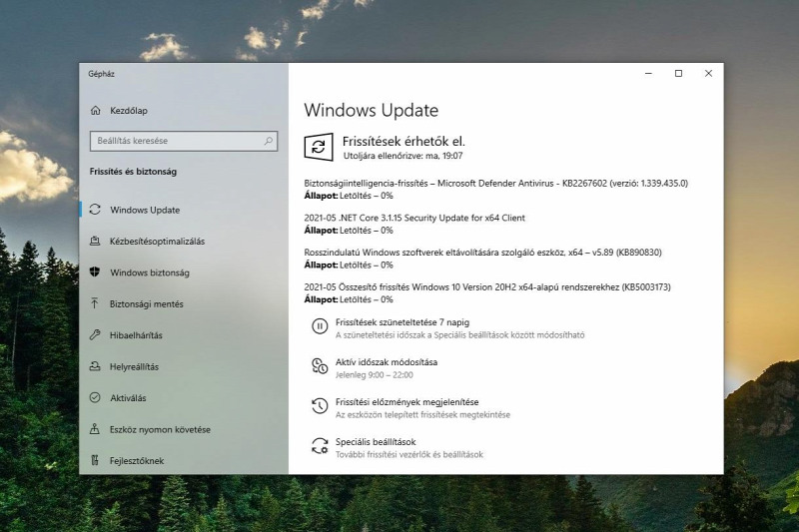This screenshot has width=799, height=532.
Task: Click Az eszközön telepített frissítések megtekintése description
Action: (x=422, y=414)
